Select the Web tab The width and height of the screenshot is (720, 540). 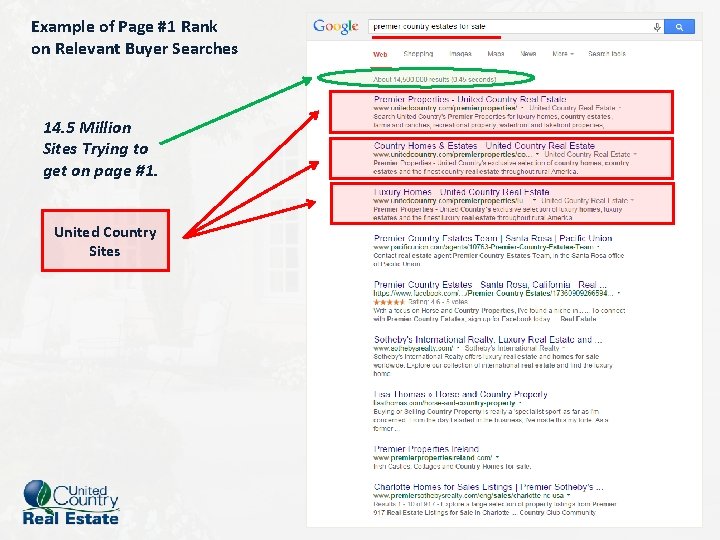click(x=380, y=54)
